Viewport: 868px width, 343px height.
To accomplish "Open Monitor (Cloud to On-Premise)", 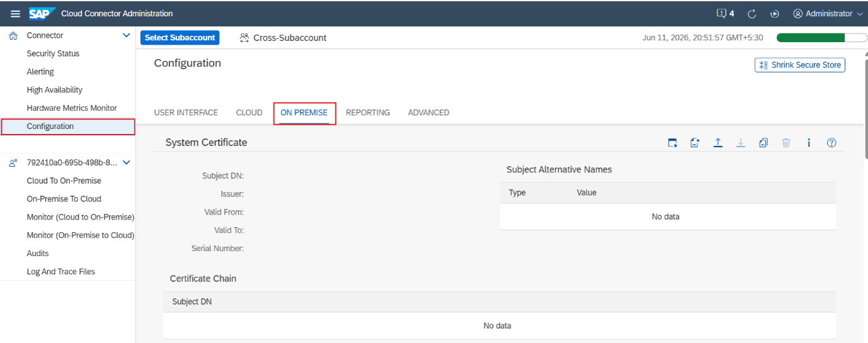I will [81, 217].
